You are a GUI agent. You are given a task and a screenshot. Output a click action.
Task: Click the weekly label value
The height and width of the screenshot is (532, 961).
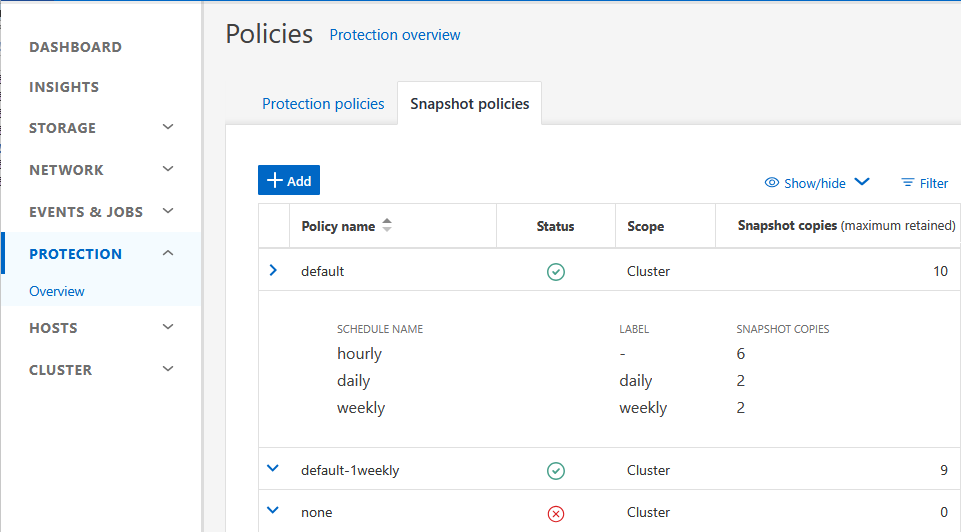tap(643, 408)
